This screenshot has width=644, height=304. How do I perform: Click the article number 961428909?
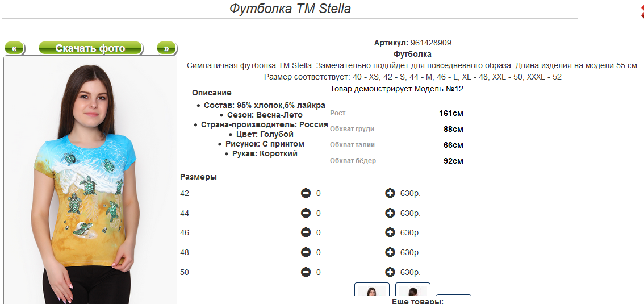[430, 43]
